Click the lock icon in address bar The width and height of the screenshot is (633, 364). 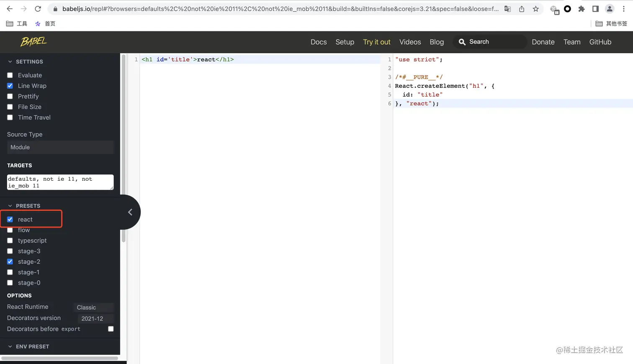(55, 9)
